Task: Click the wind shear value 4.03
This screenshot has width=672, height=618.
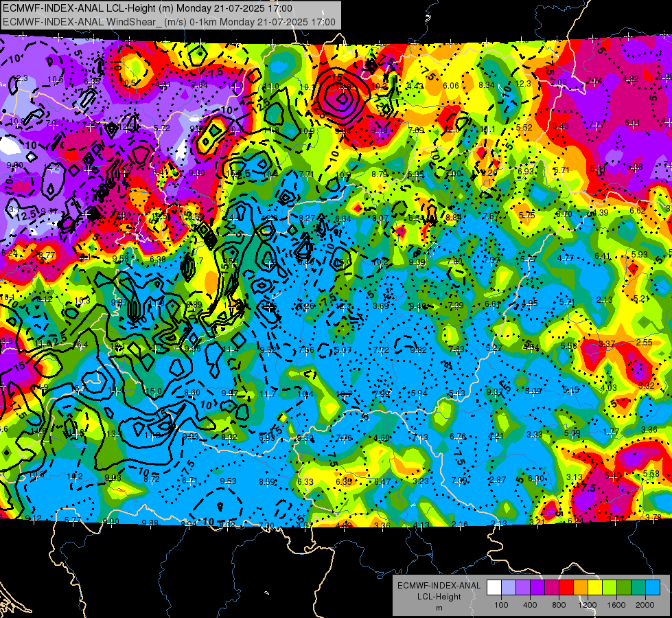Action: pyautogui.click(x=609, y=388)
